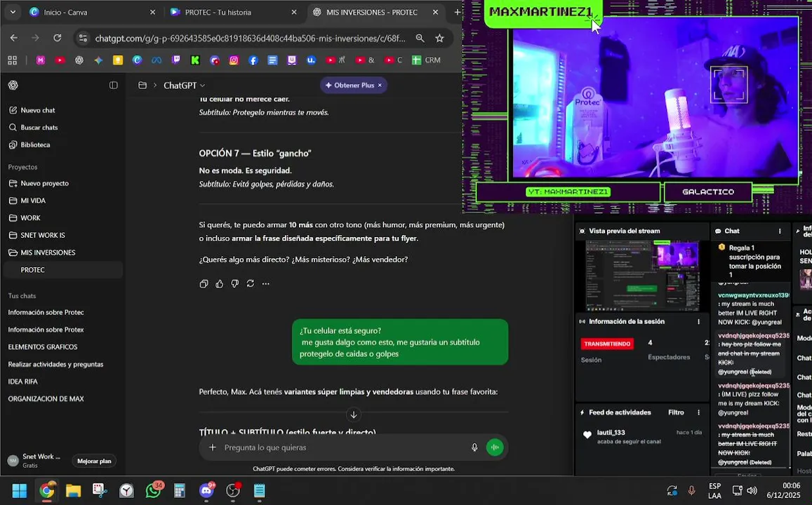Open the Gemini sparkle bookmark
Screen dimensions: 812x505
tap(98, 60)
